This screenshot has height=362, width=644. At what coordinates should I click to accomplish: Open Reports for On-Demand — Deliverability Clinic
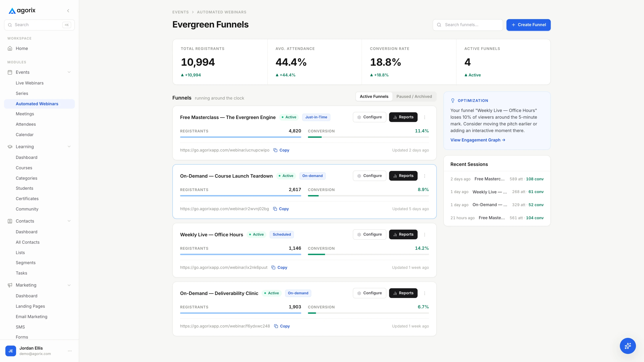(x=403, y=293)
